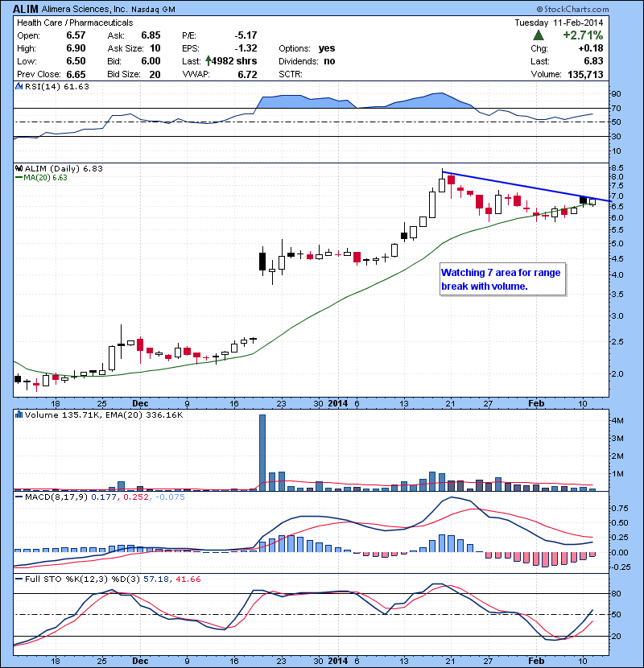The image size is (644, 668).
Task: Click the 'Last: 4982 shrs' value
Action: (x=234, y=61)
